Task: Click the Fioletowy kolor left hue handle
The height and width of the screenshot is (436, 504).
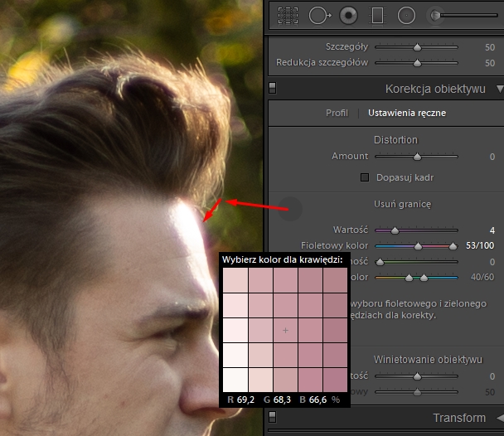Action: coord(418,246)
